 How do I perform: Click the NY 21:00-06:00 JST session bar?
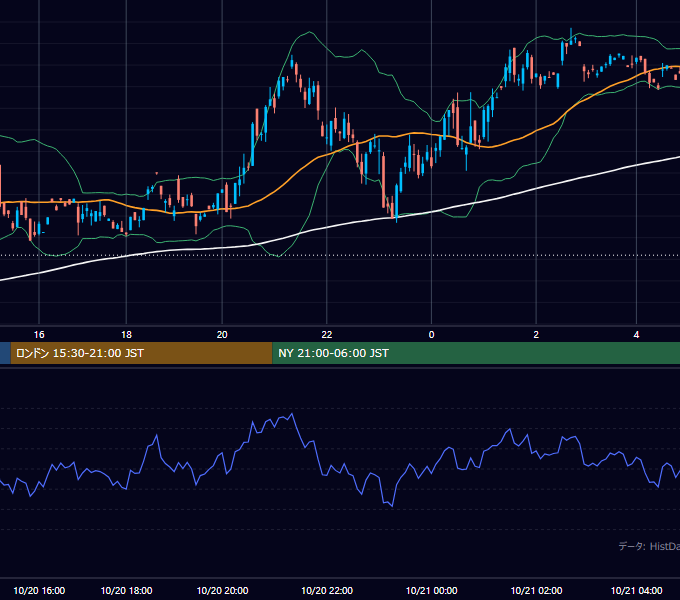tap(476, 353)
